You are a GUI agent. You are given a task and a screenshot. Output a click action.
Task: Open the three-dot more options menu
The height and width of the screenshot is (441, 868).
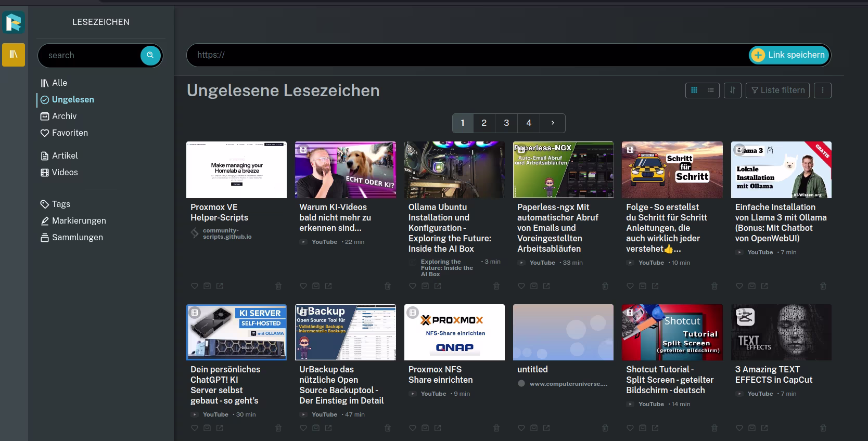(x=823, y=90)
